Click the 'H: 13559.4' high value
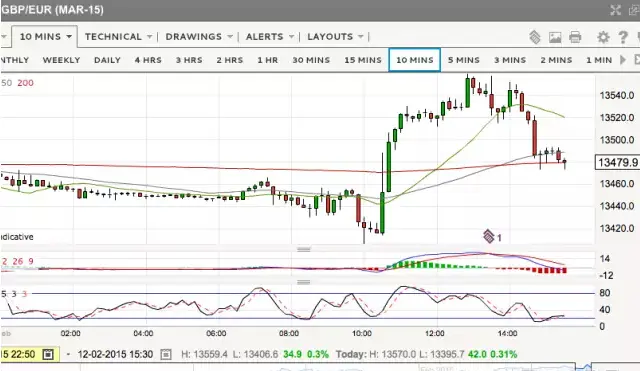 (x=204, y=354)
